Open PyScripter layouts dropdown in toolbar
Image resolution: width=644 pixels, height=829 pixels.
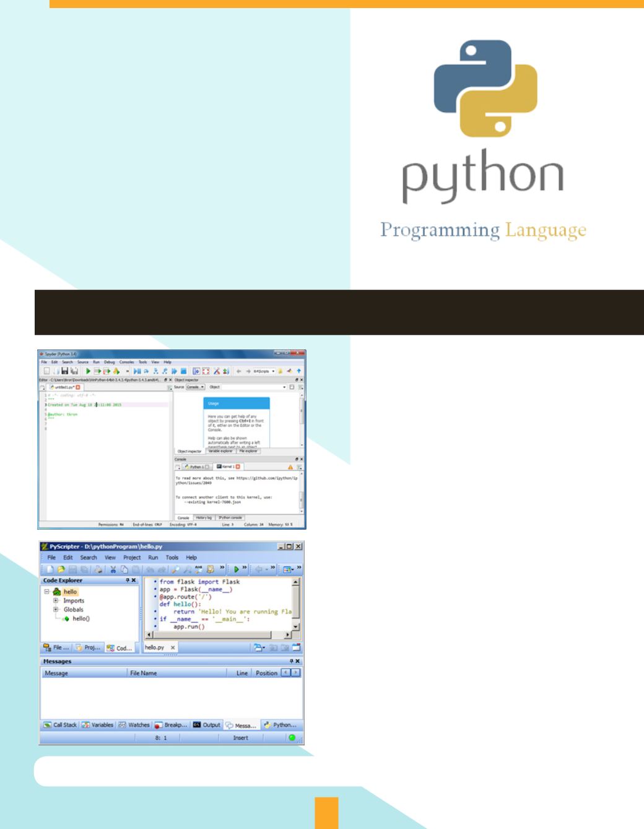[x=288, y=569]
